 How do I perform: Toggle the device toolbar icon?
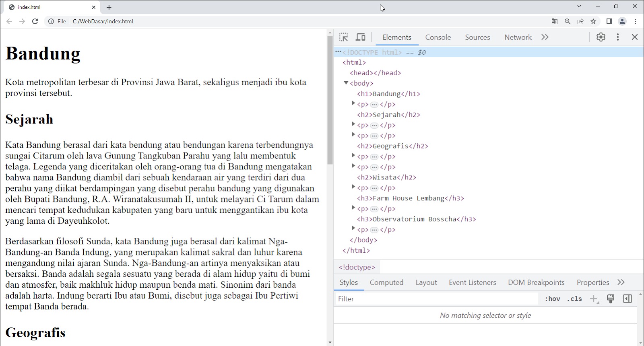click(x=361, y=37)
